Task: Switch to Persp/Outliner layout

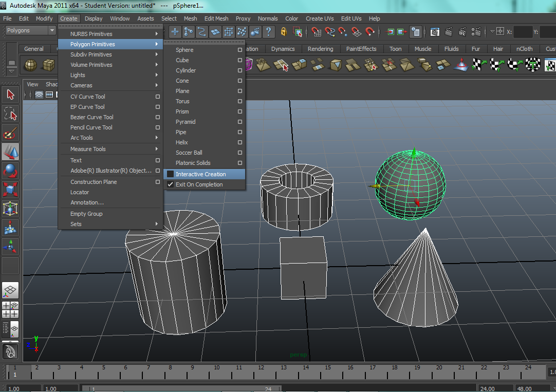Action: [x=10, y=329]
